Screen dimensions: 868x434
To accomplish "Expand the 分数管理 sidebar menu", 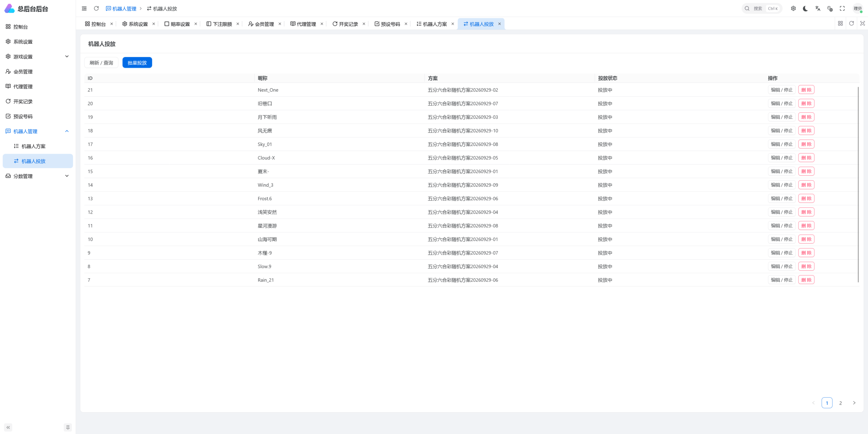I will tap(38, 176).
